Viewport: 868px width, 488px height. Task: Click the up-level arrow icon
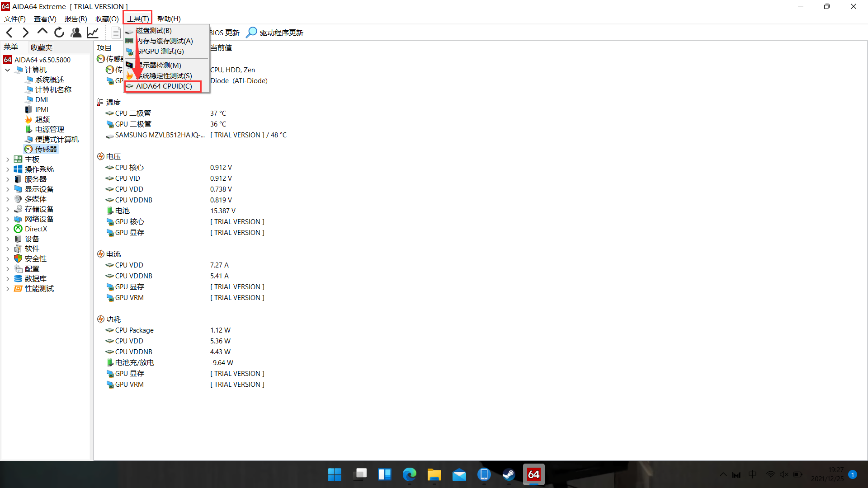click(x=42, y=32)
